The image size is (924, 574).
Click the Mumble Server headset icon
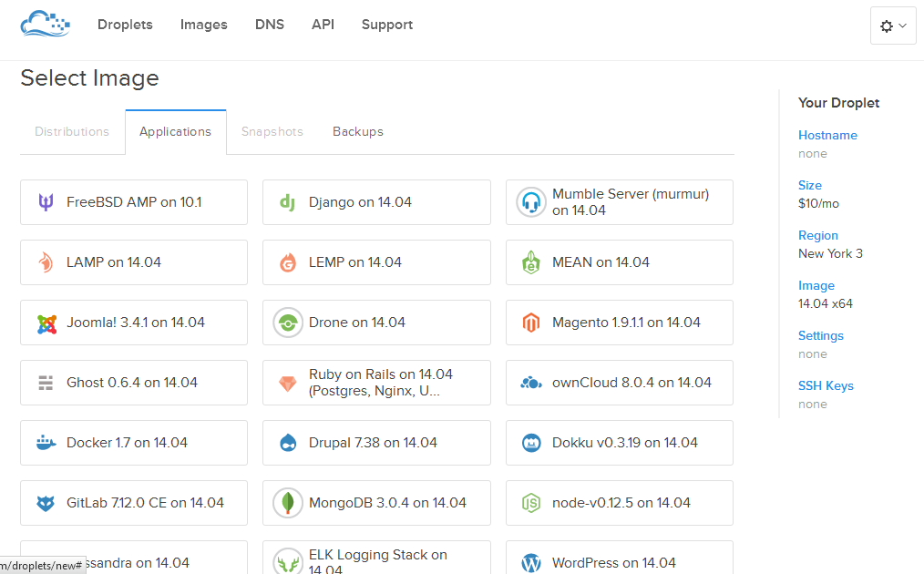pos(531,202)
